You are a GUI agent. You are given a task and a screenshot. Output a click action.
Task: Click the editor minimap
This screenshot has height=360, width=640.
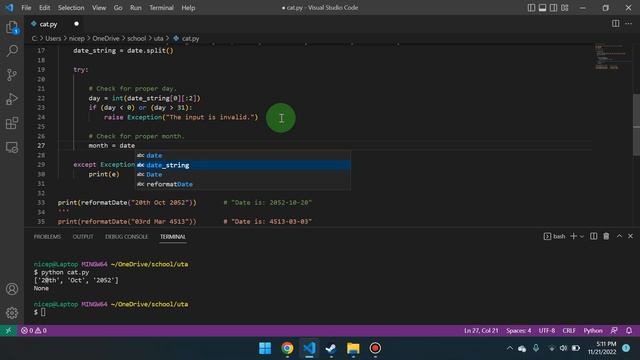coord(611,57)
